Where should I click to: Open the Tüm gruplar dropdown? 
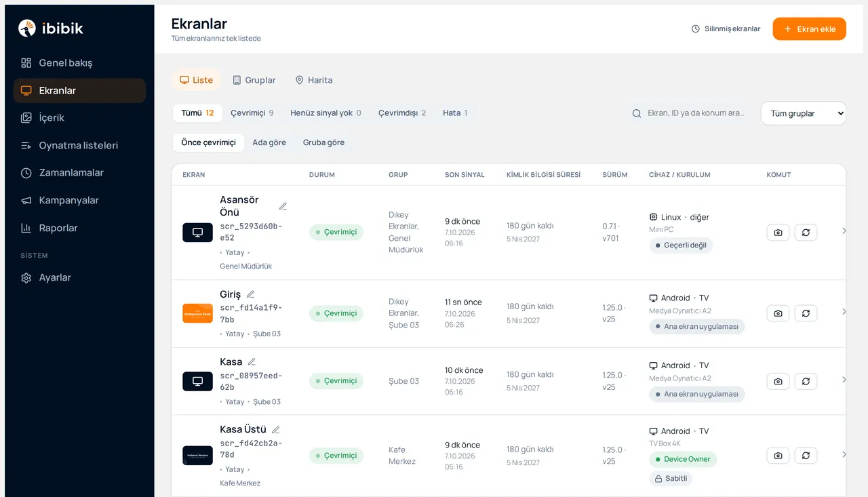(804, 113)
